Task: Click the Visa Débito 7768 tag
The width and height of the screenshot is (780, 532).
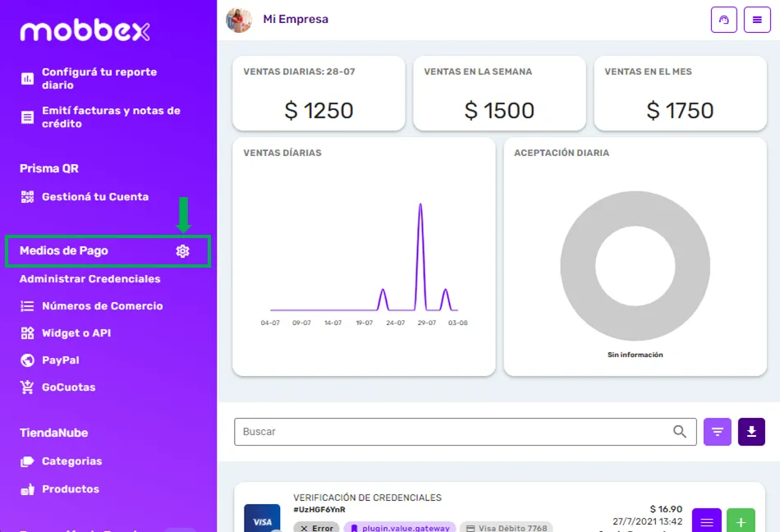Action: pos(507,528)
